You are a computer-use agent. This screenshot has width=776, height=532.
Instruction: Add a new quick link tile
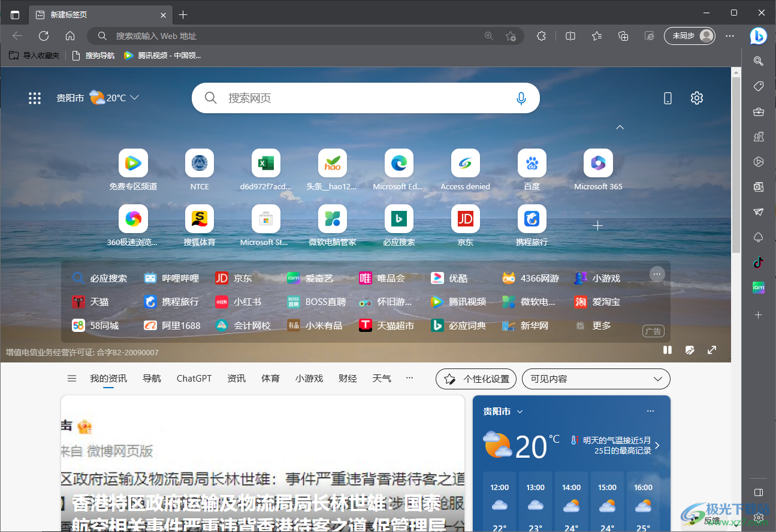coord(597,226)
